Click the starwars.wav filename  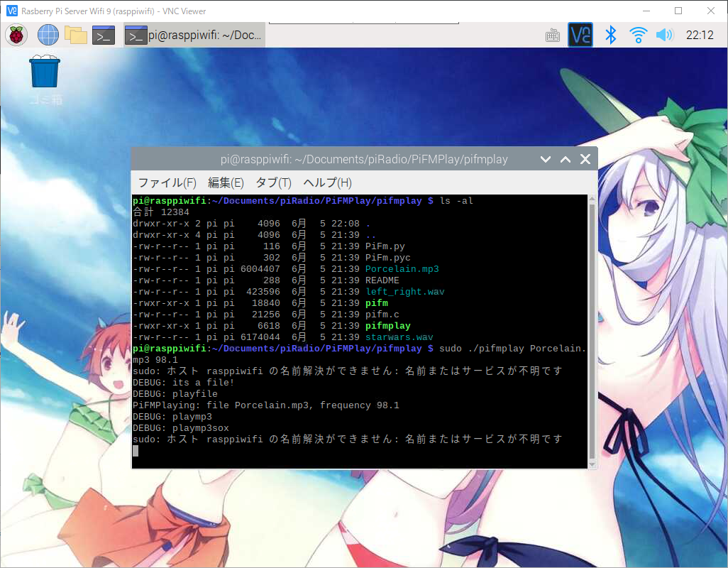[399, 337]
